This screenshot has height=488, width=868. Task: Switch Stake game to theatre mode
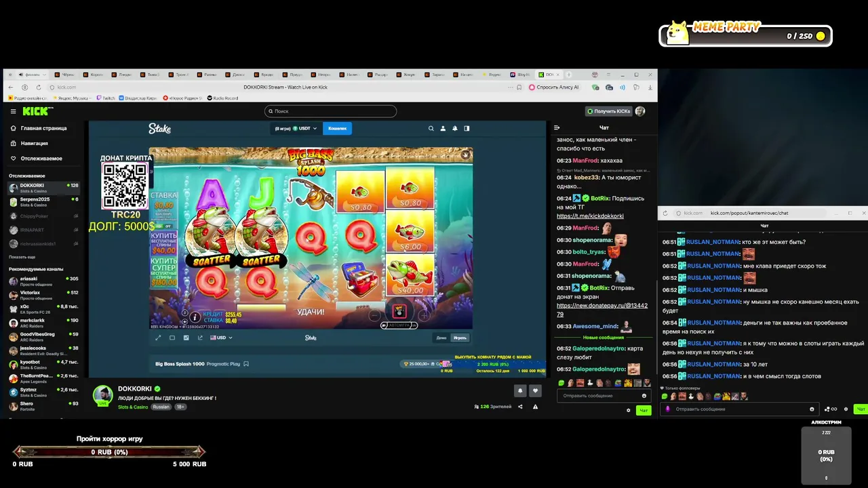(x=172, y=338)
